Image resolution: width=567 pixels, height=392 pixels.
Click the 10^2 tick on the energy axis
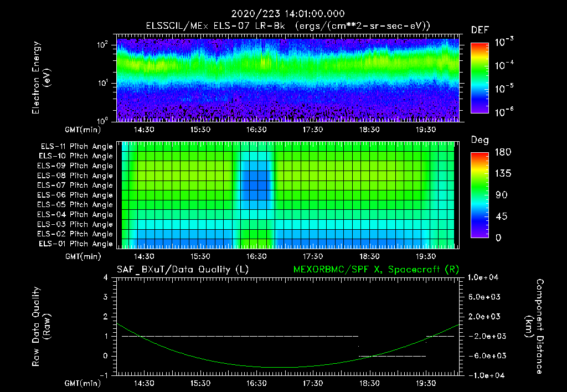click(102, 45)
